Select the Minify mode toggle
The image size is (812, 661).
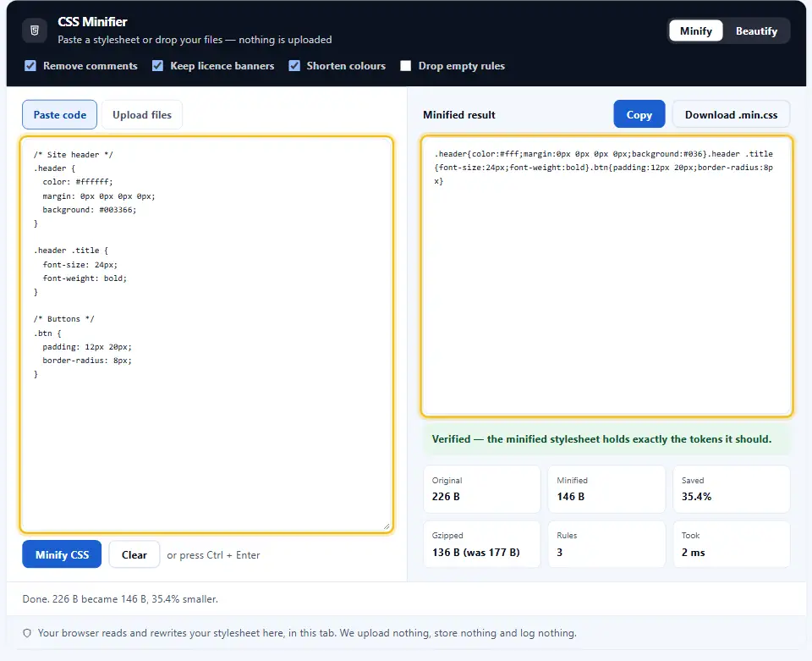tap(695, 31)
